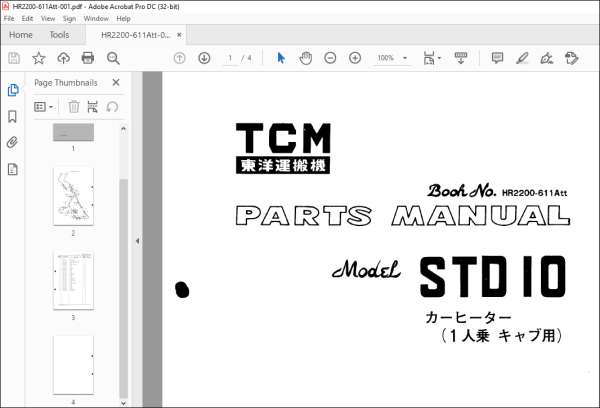Image resolution: width=600 pixels, height=408 pixels.
Task: Open the Help menu
Action: (x=123, y=18)
